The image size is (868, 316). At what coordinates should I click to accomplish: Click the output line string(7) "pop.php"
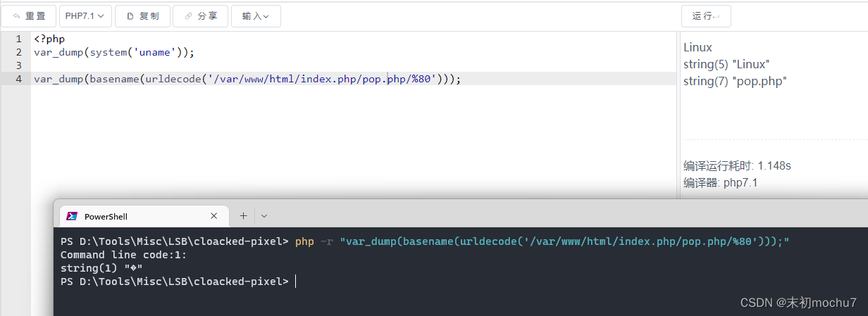coord(735,81)
